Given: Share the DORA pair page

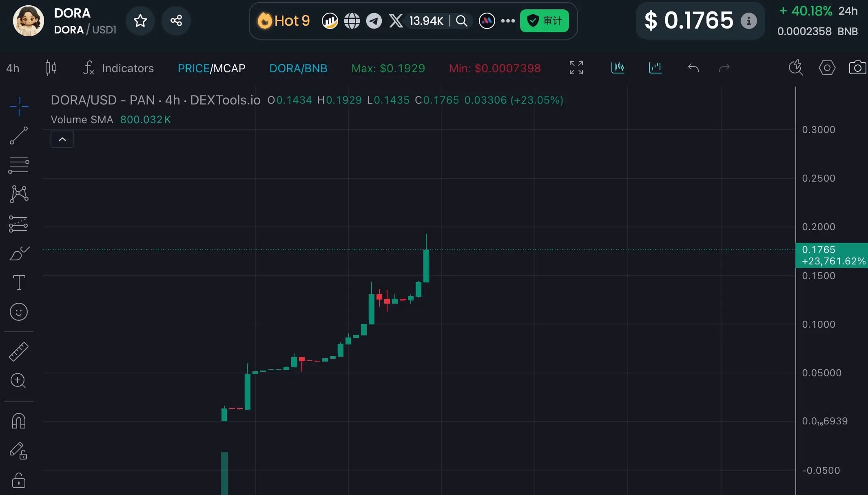Looking at the screenshot, I should click(x=176, y=20).
